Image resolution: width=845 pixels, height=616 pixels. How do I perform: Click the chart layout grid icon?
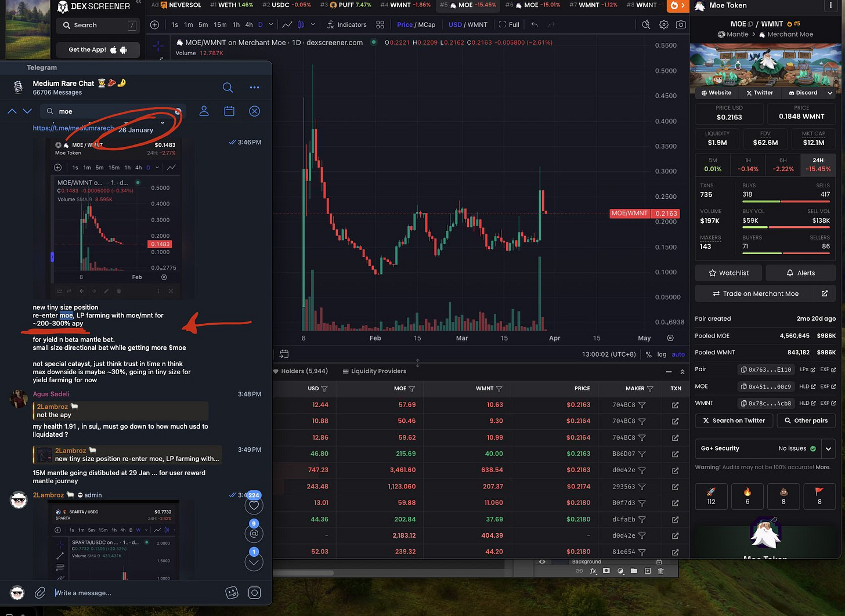pyautogui.click(x=380, y=24)
